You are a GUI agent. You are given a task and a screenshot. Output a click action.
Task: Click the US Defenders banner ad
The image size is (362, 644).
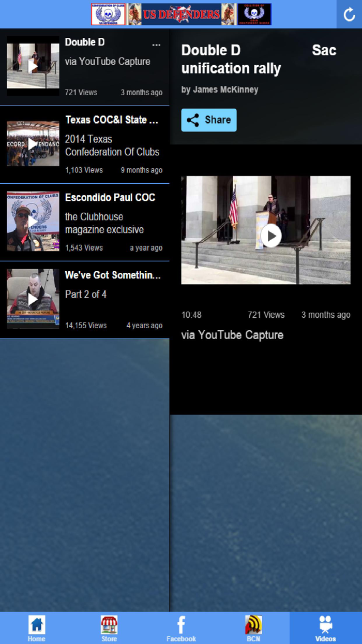tap(181, 14)
